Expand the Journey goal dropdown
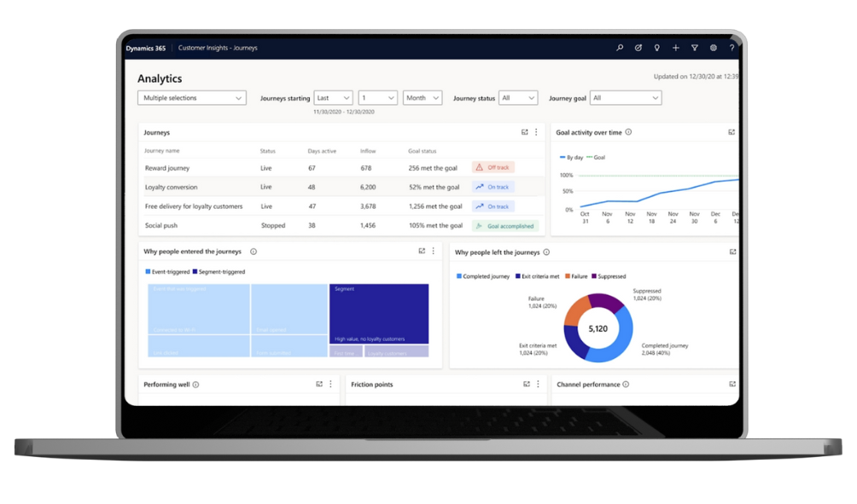The width and height of the screenshot is (857, 504). coord(626,98)
